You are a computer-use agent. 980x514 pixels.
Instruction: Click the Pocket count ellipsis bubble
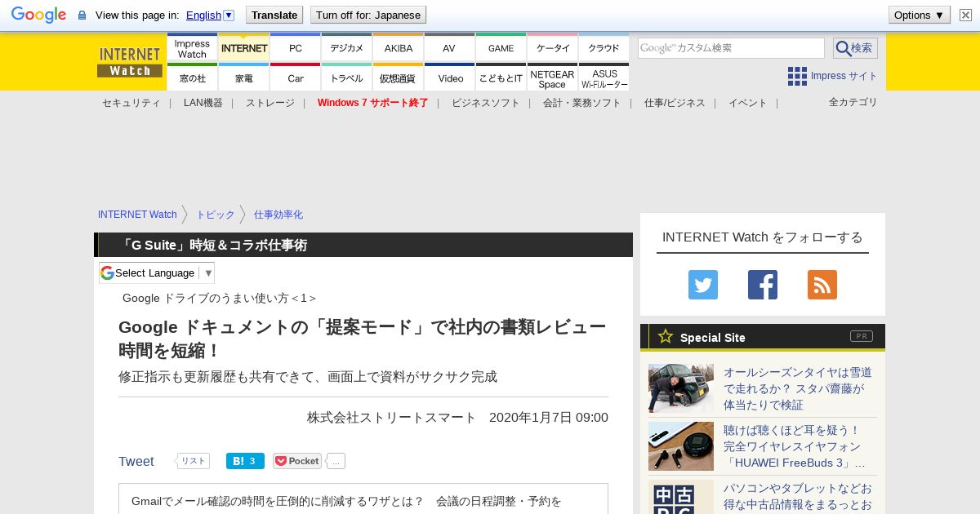point(336,461)
